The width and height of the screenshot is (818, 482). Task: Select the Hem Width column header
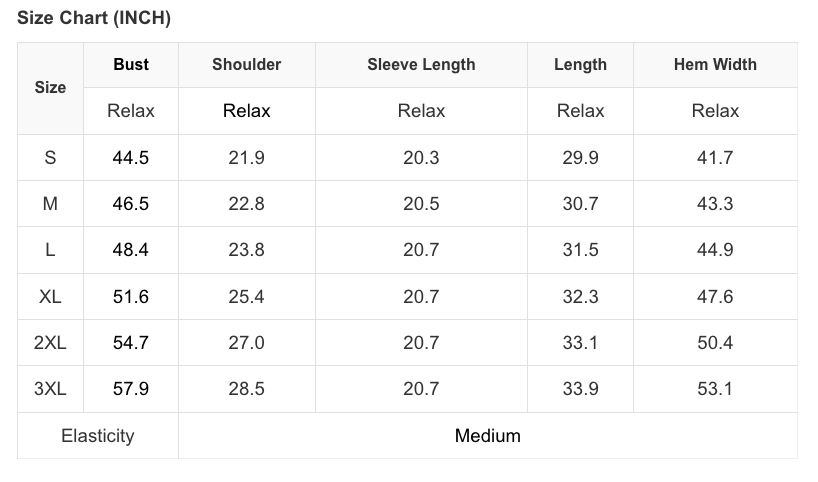point(715,64)
